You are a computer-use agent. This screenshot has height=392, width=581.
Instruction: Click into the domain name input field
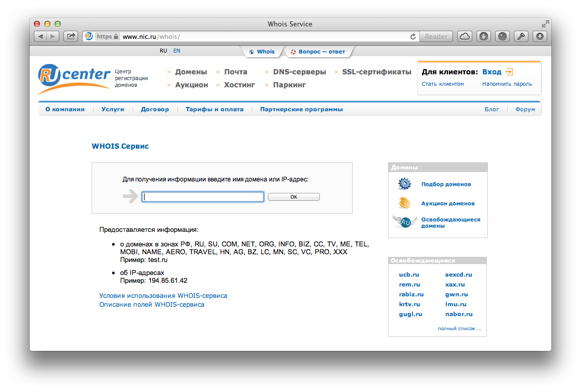pos(203,197)
